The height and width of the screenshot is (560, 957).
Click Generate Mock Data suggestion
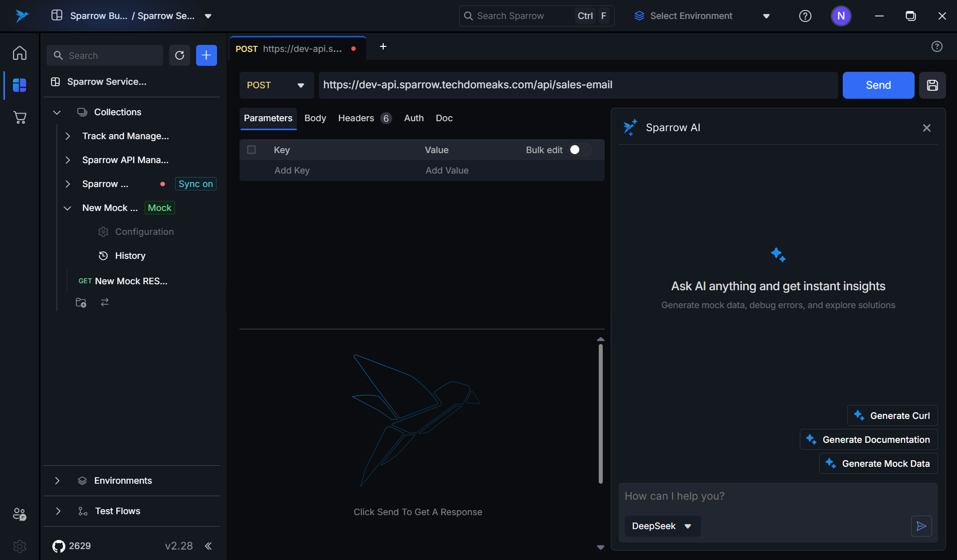[x=878, y=464]
